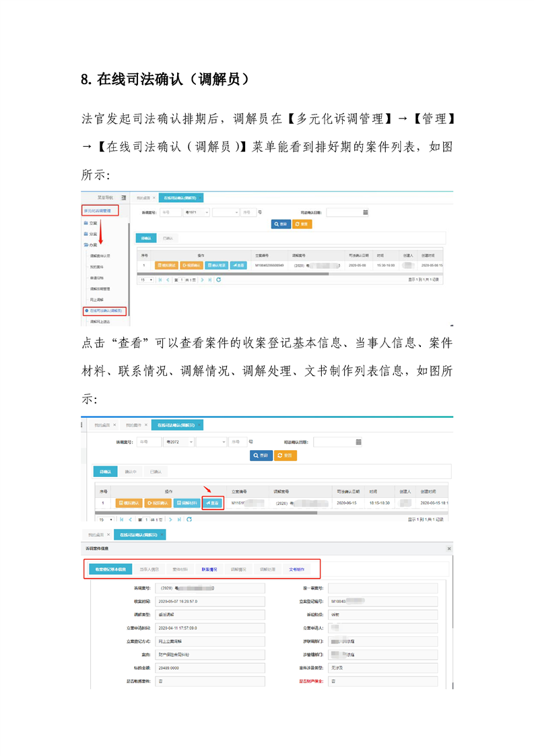This screenshot has width=534, height=756.
Task: Click the 年号 input left of 粤2072
Action: pos(149,441)
